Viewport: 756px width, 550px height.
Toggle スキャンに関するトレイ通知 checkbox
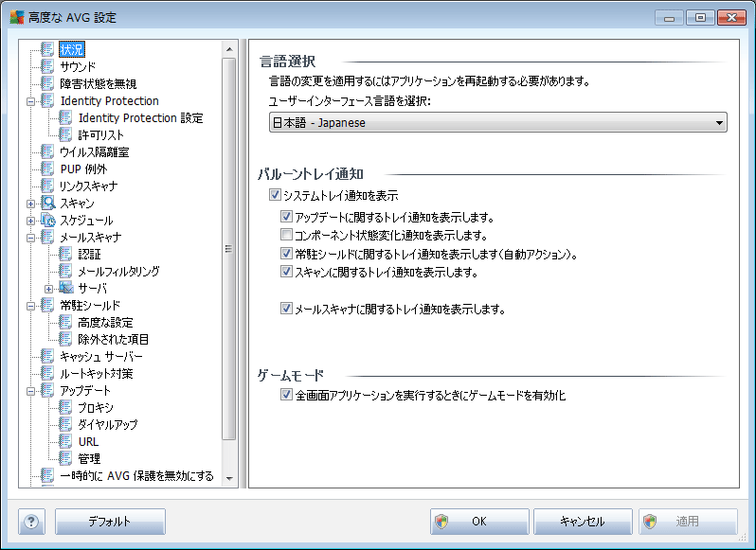[x=286, y=272]
